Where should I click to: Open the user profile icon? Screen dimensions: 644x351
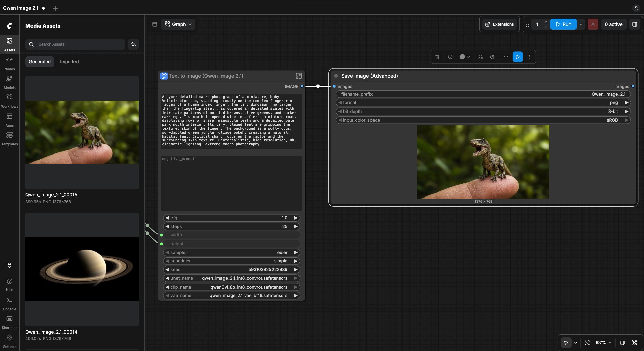[x=636, y=8]
